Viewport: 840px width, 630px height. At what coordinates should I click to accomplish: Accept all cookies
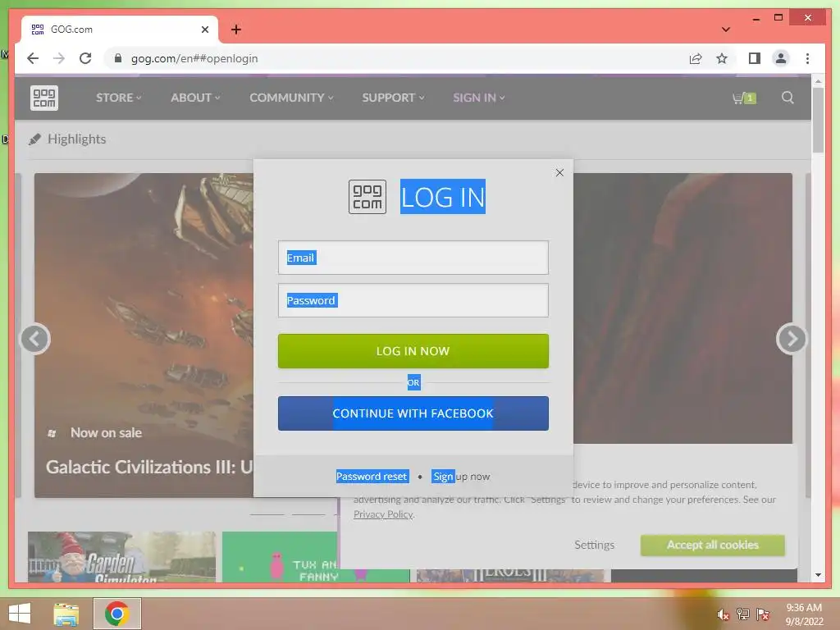(x=713, y=545)
